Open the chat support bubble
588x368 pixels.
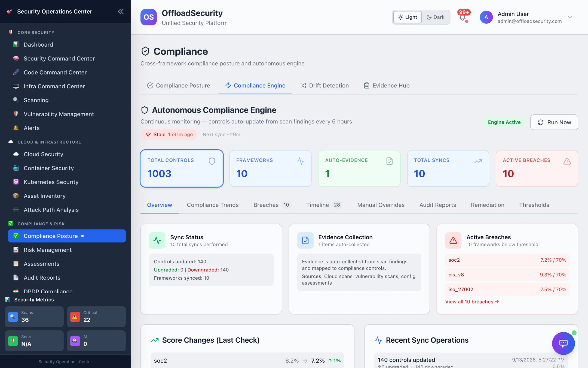point(563,343)
